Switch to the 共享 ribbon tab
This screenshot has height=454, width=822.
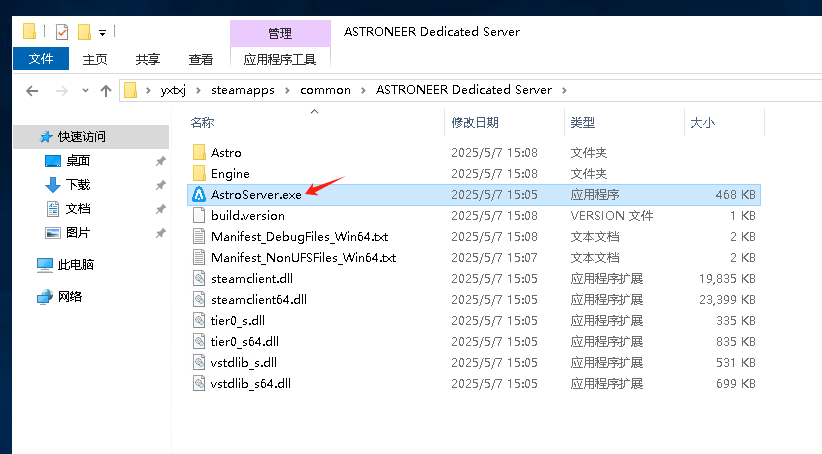point(148,59)
